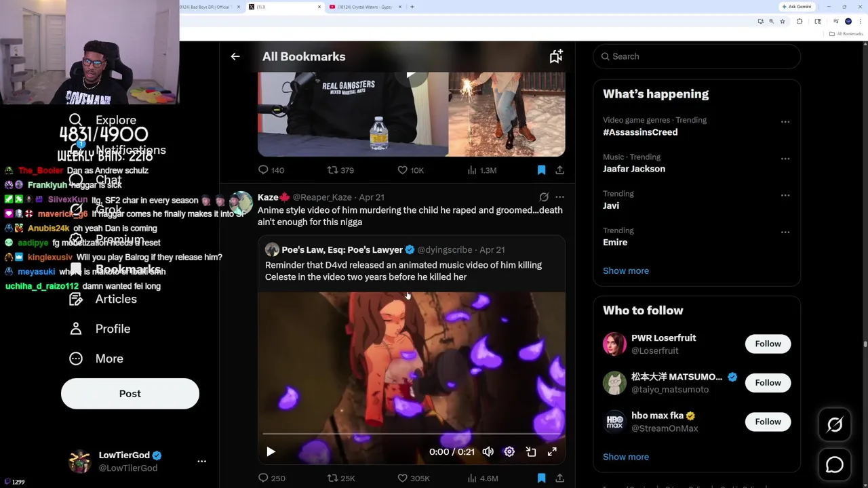This screenshot has width=868, height=488.
Task: Repost Kaze's post with 25K reposts
Action: [341, 478]
